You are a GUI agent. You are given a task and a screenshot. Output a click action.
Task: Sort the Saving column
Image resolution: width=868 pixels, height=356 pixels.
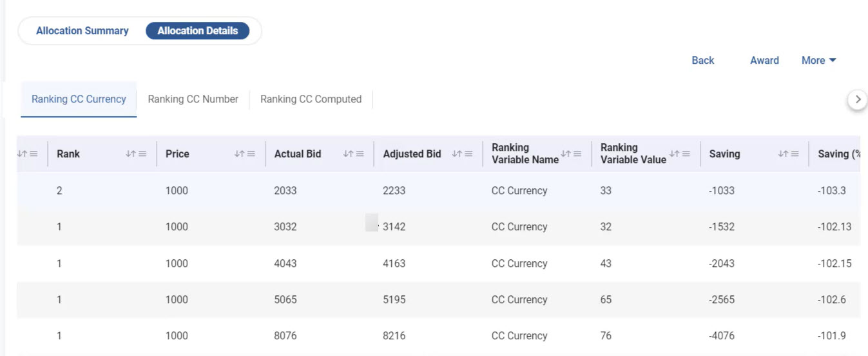(x=783, y=154)
